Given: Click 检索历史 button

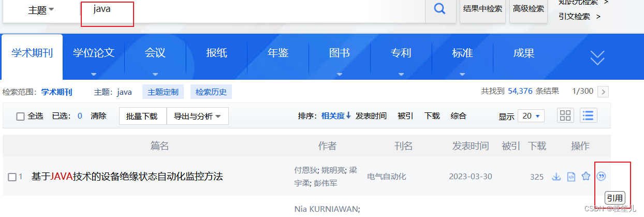Looking at the screenshot, I should tap(211, 92).
